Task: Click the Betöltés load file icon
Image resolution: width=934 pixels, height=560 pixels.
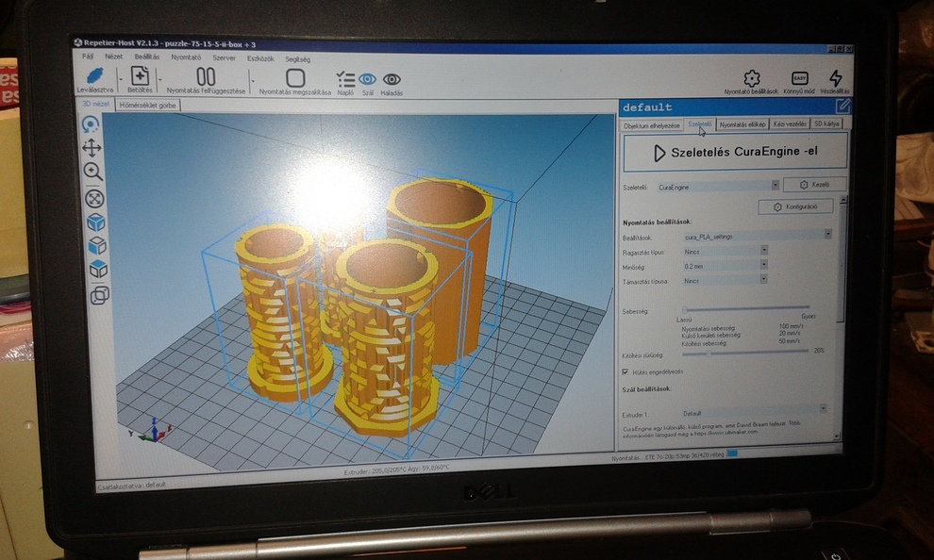Action: [x=140, y=77]
